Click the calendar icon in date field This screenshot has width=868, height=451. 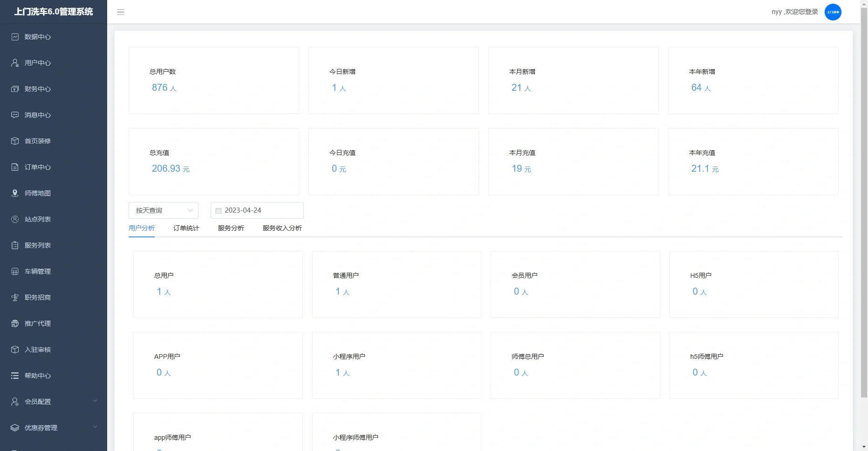pyautogui.click(x=219, y=211)
